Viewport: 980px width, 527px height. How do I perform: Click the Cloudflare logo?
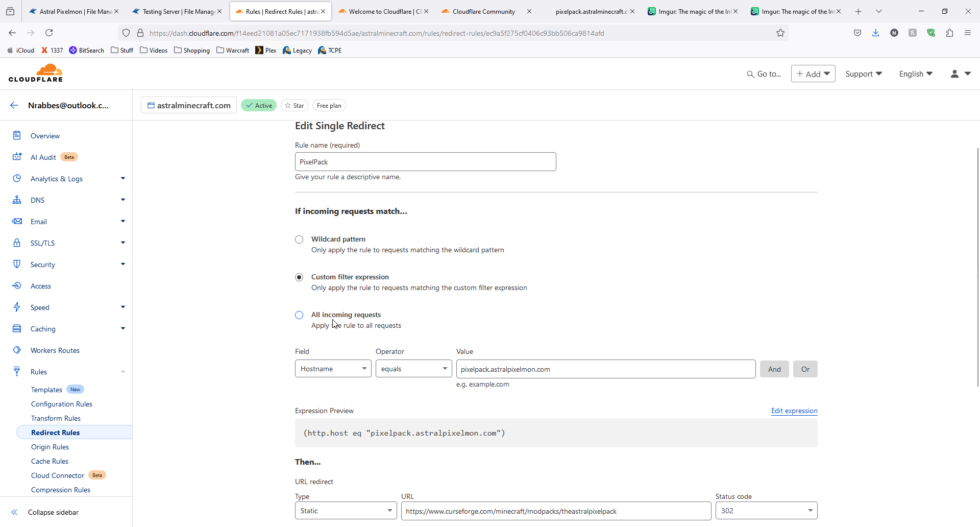[x=36, y=74]
